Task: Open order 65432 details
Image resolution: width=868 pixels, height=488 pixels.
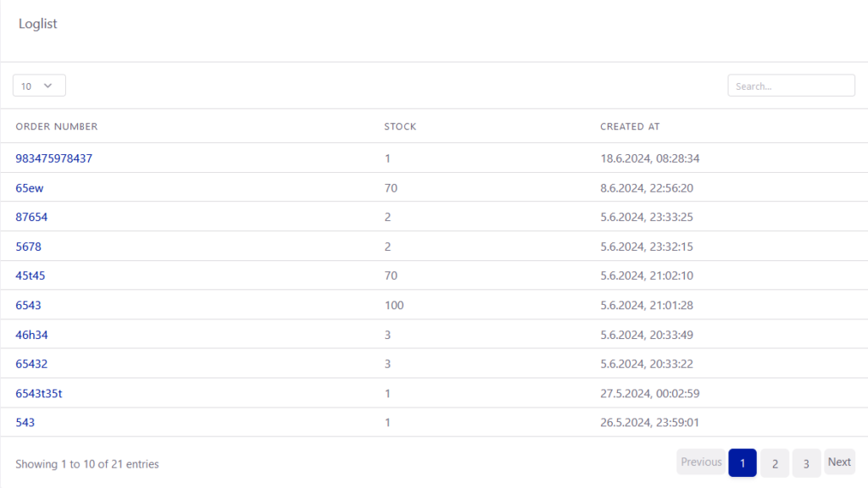Action: (31, 363)
